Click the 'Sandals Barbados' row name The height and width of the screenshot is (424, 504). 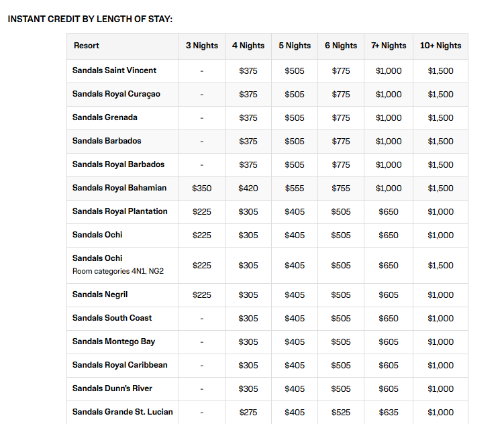[x=107, y=141]
